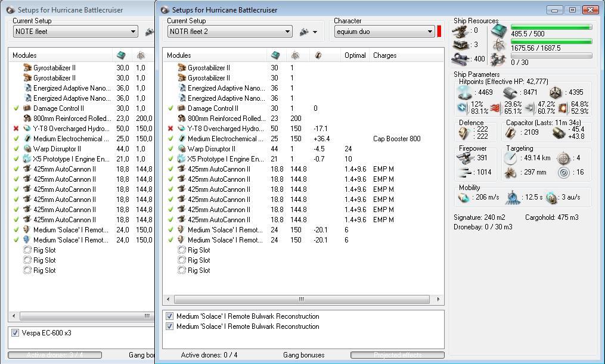605x364 pixels.
Task: Click first Medium 'Solace' remote repairer icon, front window
Action: tap(181, 229)
